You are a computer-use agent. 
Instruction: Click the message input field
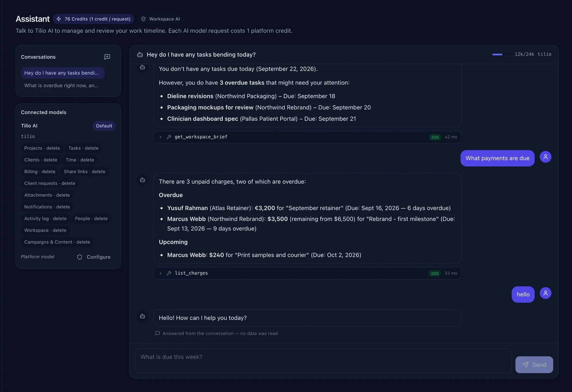323,361
